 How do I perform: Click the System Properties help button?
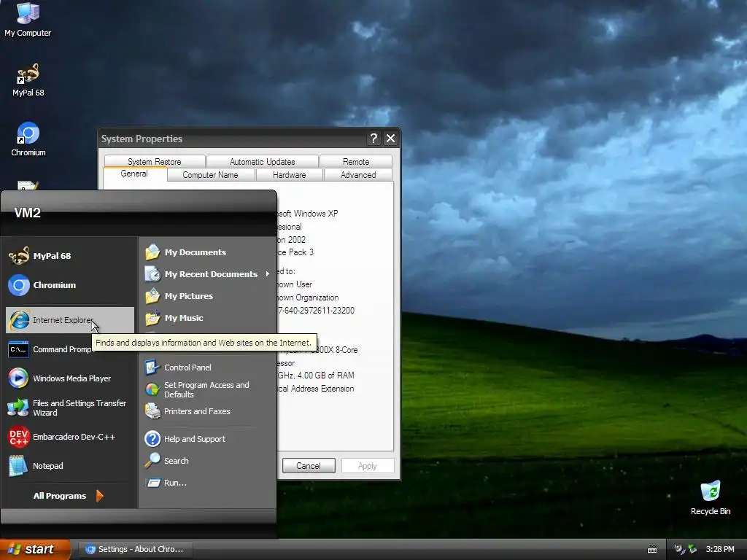click(374, 139)
